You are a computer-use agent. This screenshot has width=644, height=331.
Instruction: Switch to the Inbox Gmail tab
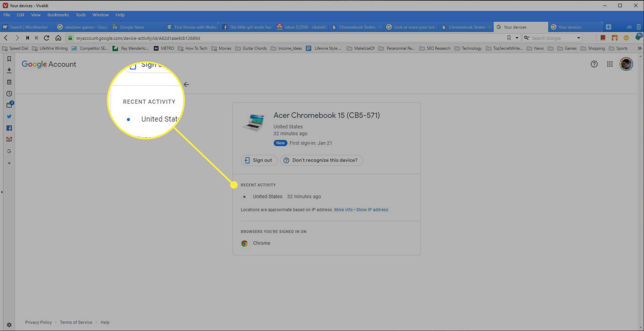[302, 27]
